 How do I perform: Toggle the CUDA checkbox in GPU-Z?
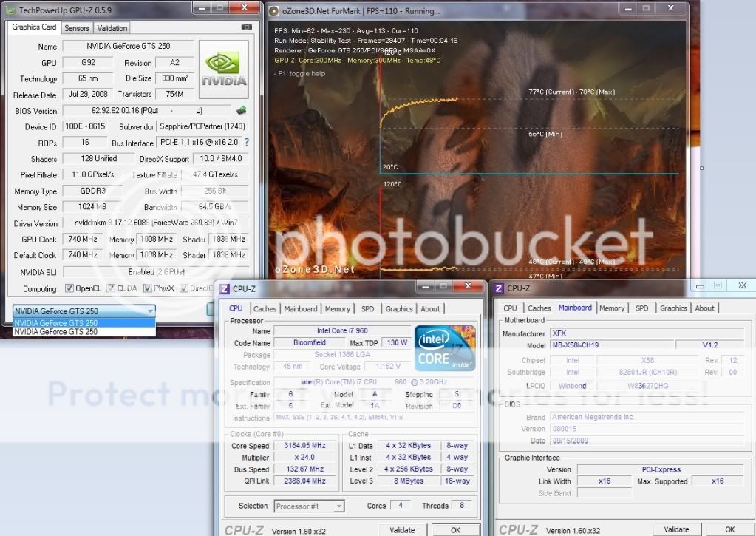111,288
